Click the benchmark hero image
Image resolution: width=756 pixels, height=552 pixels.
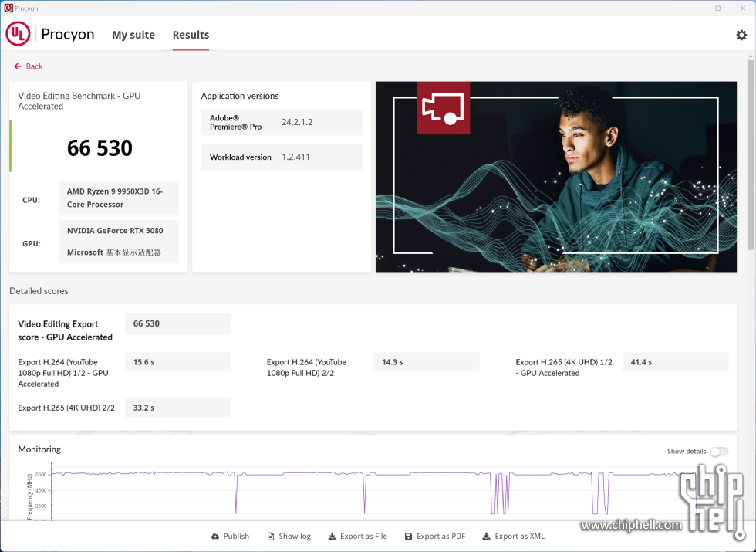pos(556,177)
